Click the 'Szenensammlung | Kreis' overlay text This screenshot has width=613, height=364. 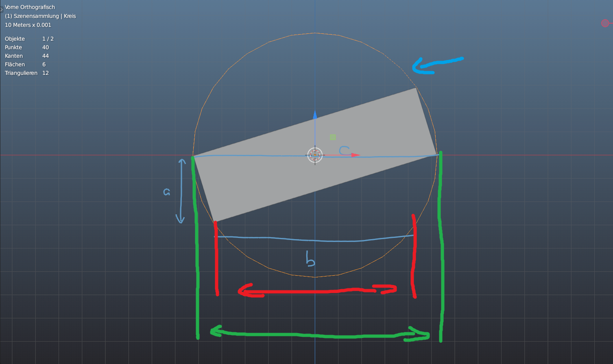point(40,16)
